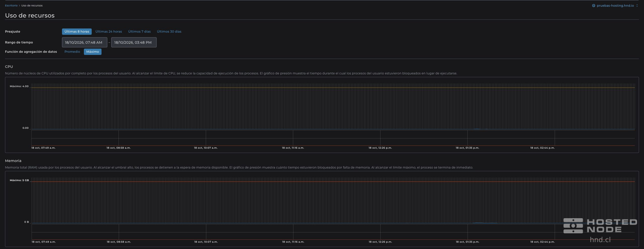
Task: Open the Escritorio breadcrumb link
Action: pos(11,6)
